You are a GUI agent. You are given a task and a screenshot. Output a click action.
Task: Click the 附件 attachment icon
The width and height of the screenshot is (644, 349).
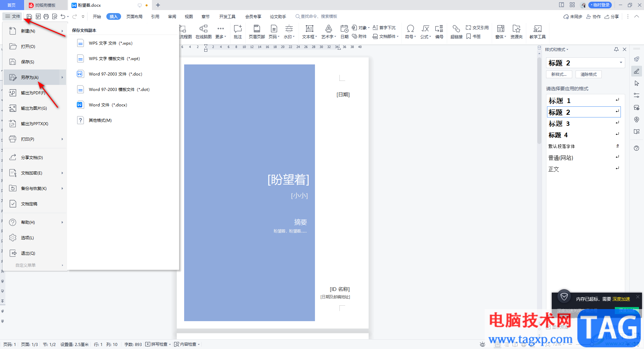[x=359, y=36]
